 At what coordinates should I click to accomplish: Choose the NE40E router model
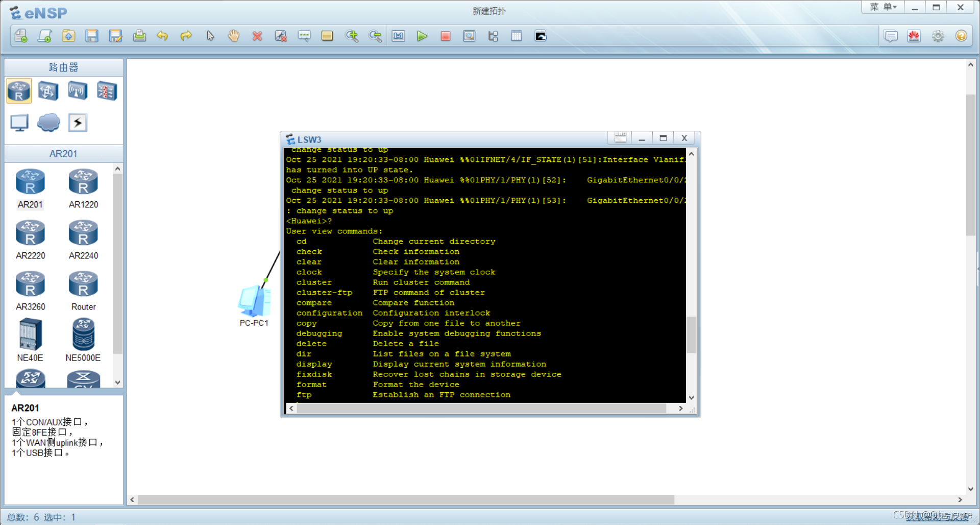pyautogui.click(x=30, y=340)
